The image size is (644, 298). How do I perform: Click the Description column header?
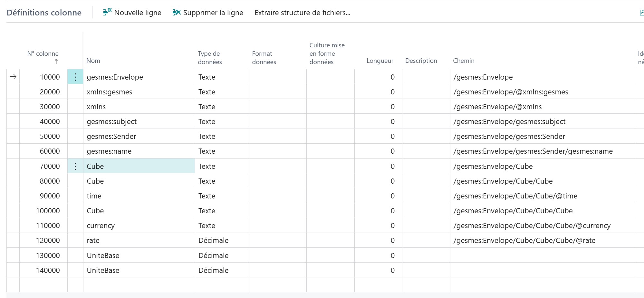point(421,61)
